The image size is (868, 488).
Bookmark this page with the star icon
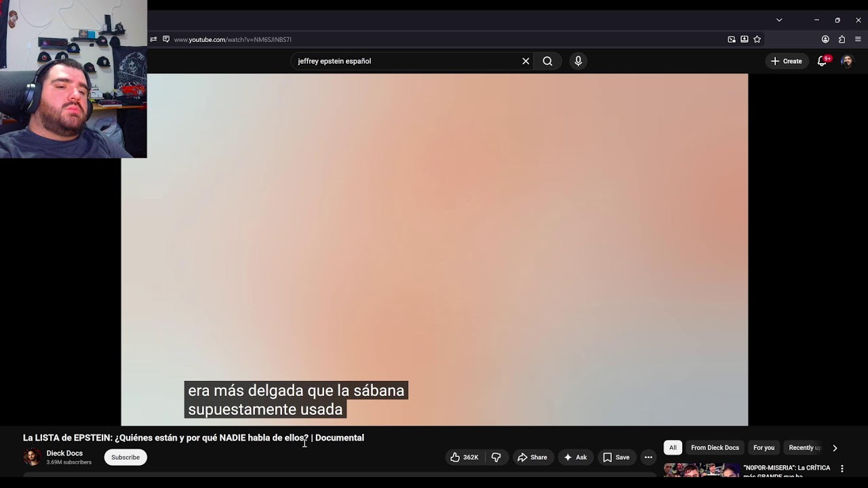757,39
